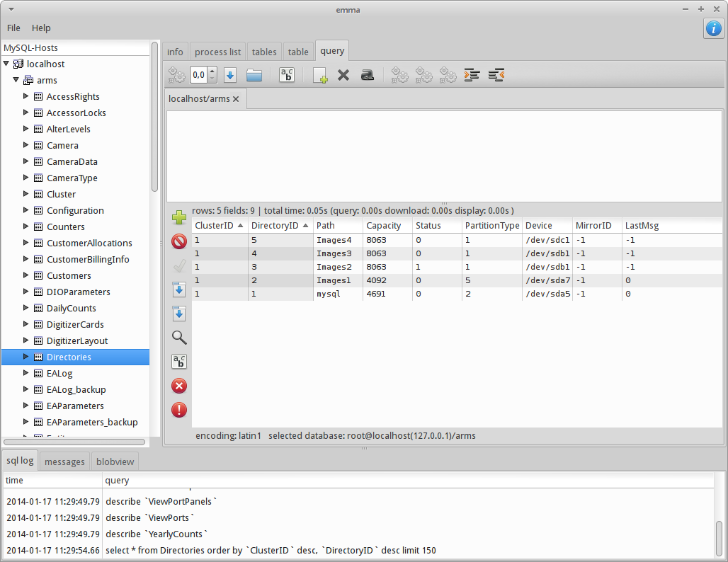This screenshot has height=562, width=728.
Task: Switch to the tables tab
Action: (264, 52)
